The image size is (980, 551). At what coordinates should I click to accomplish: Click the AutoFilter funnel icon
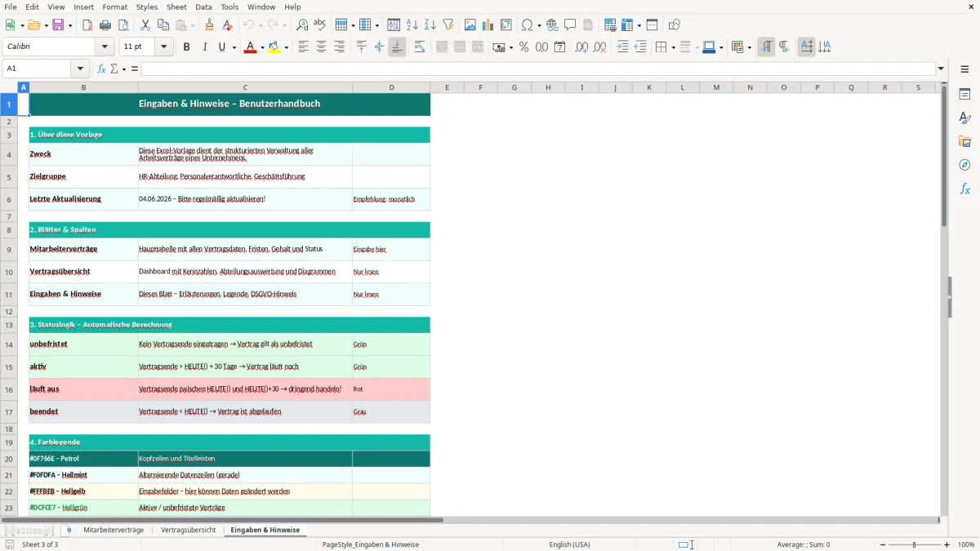[x=448, y=25]
